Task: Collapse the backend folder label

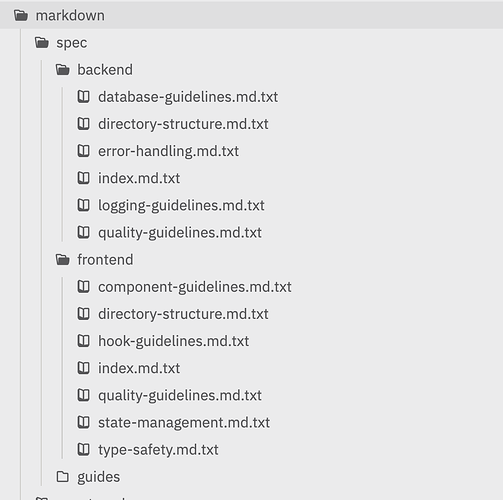Action: pos(105,70)
